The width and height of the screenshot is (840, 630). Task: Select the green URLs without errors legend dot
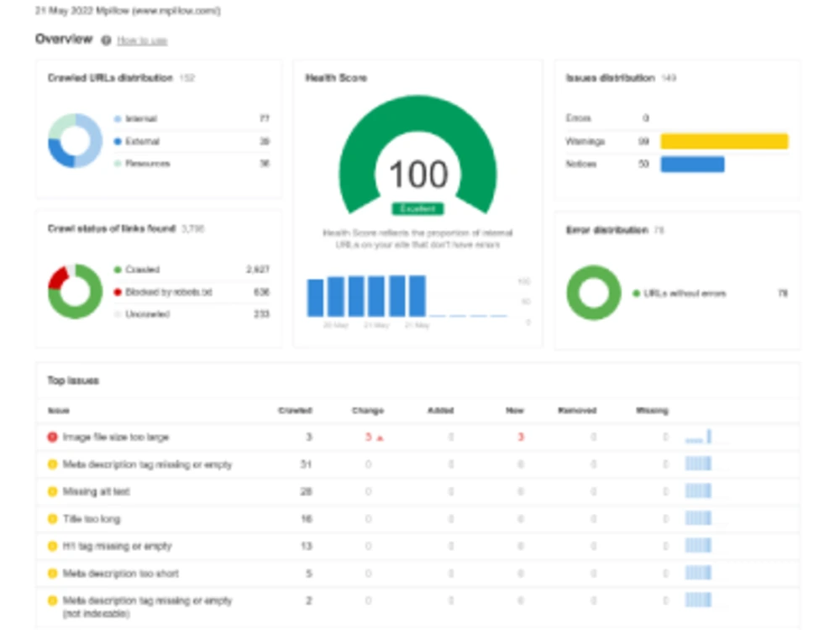(x=637, y=293)
